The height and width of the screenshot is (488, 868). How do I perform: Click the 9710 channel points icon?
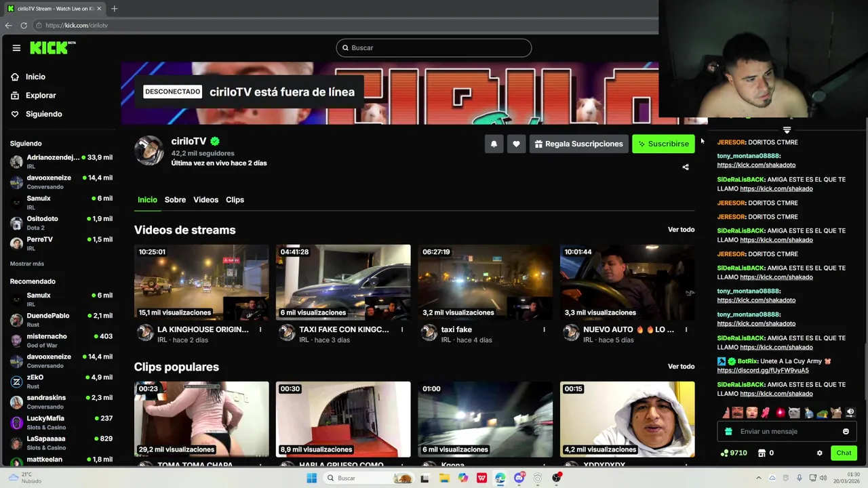coord(725,453)
